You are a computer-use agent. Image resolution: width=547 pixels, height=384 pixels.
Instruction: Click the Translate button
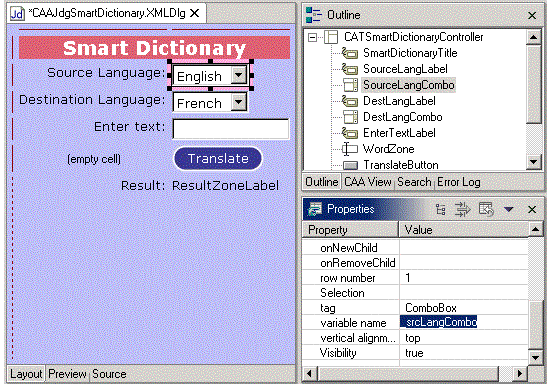tap(218, 159)
